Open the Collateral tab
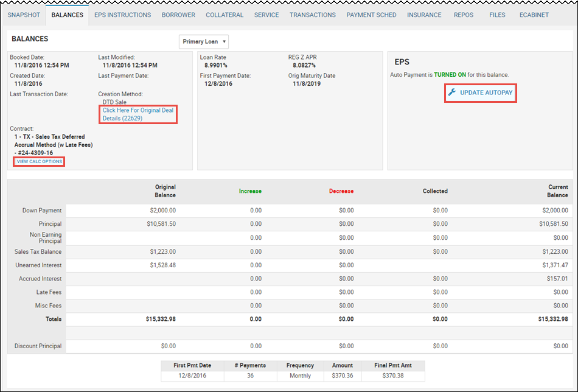 click(225, 15)
